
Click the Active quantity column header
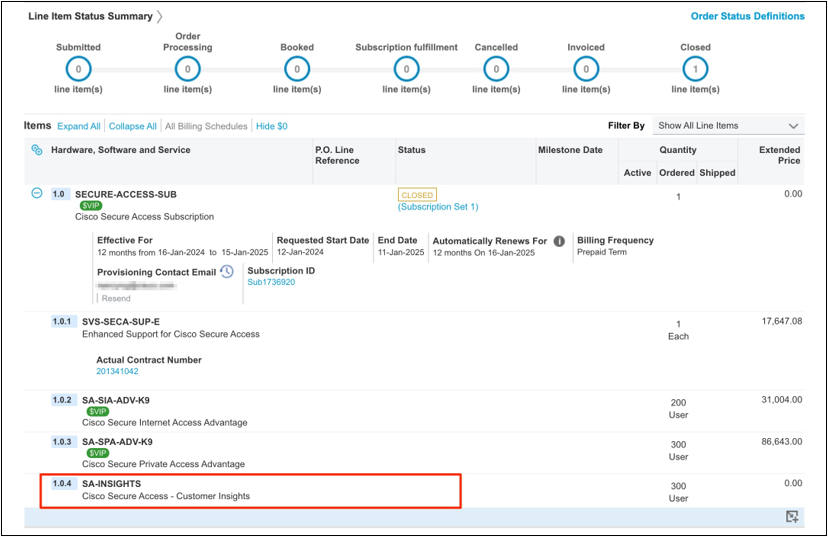(637, 173)
